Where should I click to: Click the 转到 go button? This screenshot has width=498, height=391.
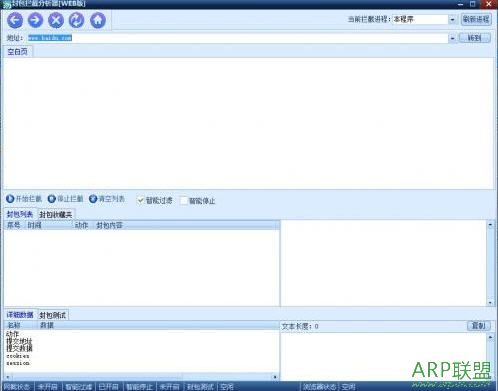point(475,38)
